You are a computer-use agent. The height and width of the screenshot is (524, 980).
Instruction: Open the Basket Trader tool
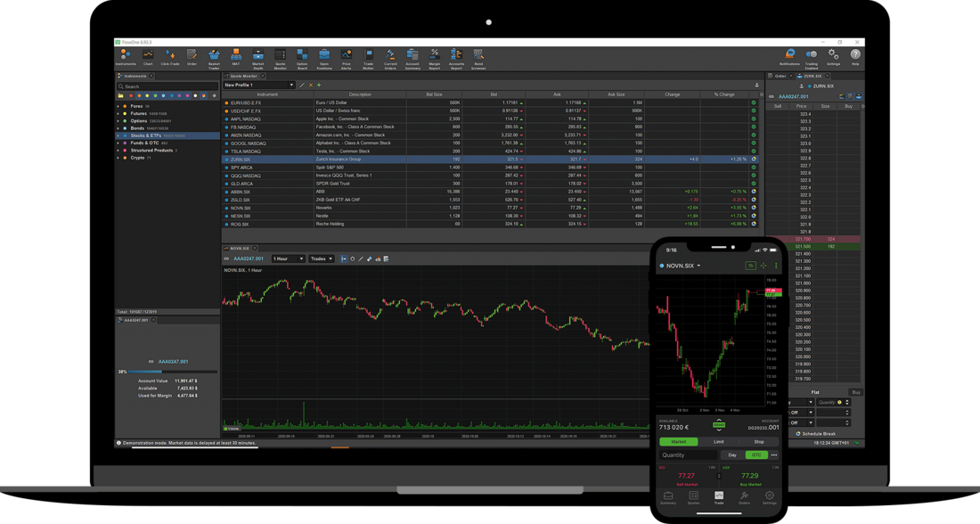point(214,59)
